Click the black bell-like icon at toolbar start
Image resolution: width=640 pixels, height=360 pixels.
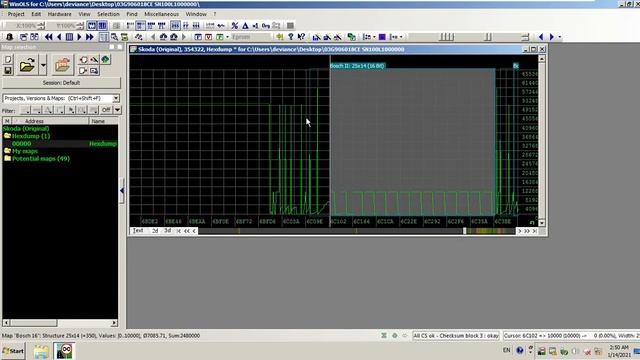pyautogui.click(x=9, y=37)
